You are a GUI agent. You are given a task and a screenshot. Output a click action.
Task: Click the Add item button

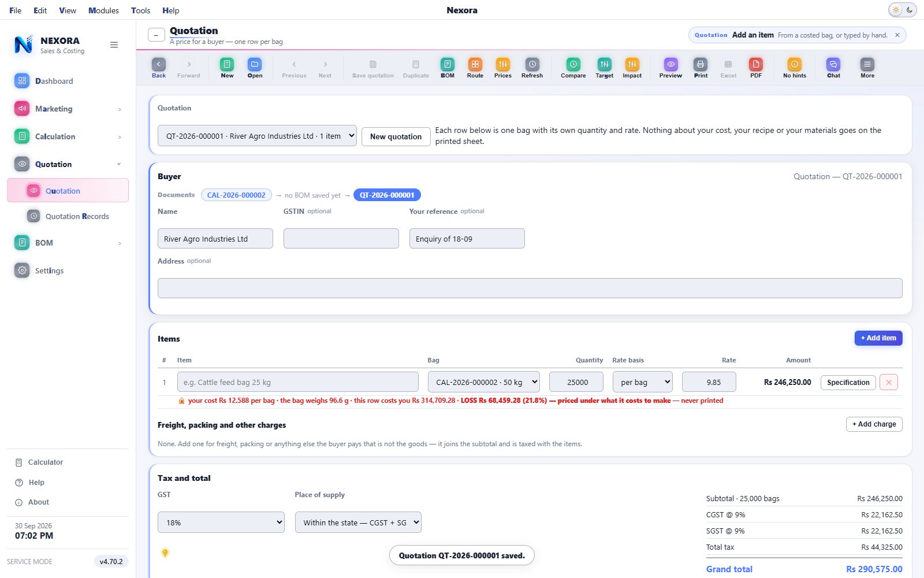tap(878, 338)
